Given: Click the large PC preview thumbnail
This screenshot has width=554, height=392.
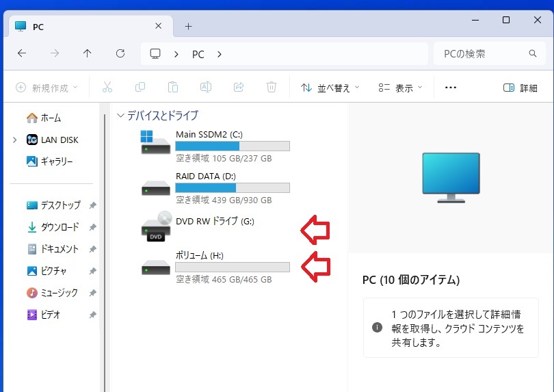Looking at the screenshot, I should (x=451, y=178).
